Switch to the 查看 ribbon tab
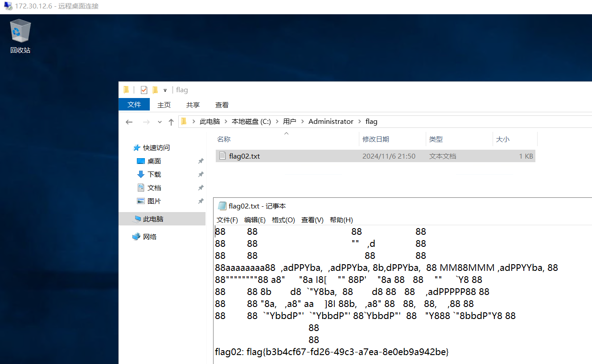The height and width of the screenshot is (364, 592). 222,105
